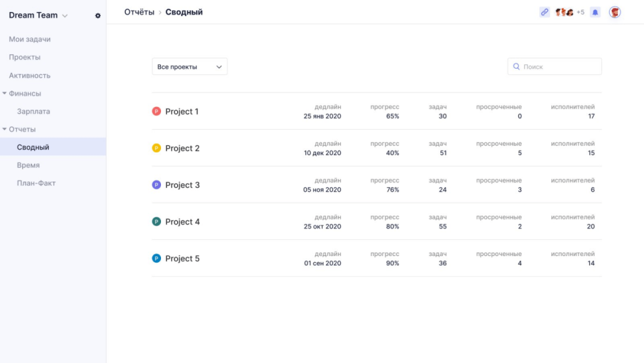Open notifications bell icon

[595, 12]
